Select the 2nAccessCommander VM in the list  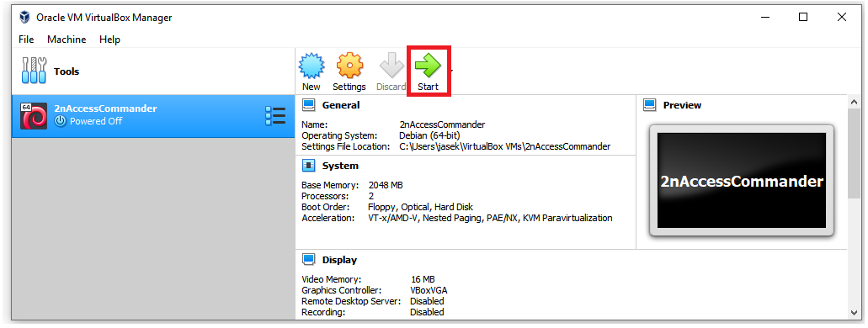coord(153,115)
